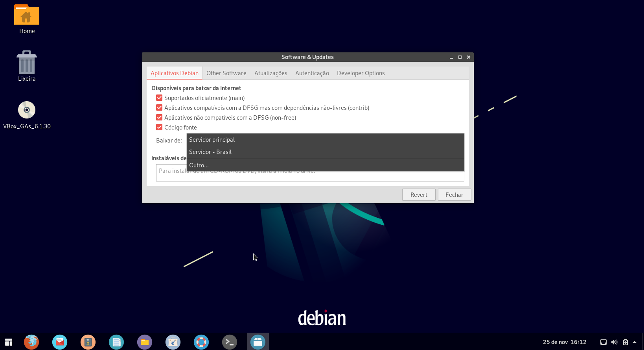Open the help lifebuoy taskbar icon

201,342
